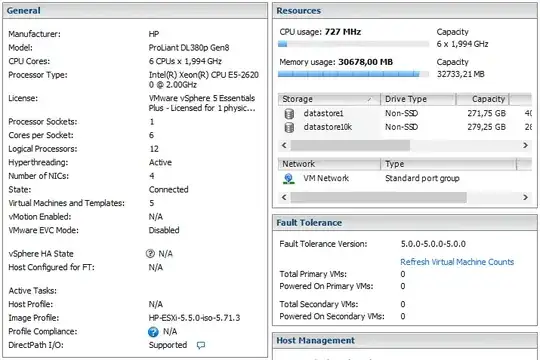Screen dimensions: 540x360
Task: Click the 6 x 1,994 GHz CPU capacity value
Action: pos(462,44)
